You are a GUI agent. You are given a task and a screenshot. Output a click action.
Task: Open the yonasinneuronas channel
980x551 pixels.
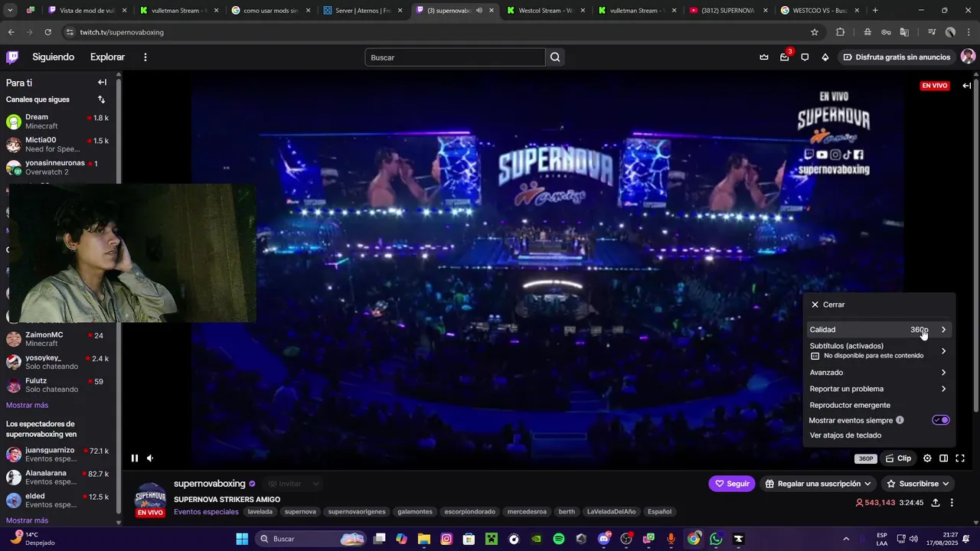point(57,168)
